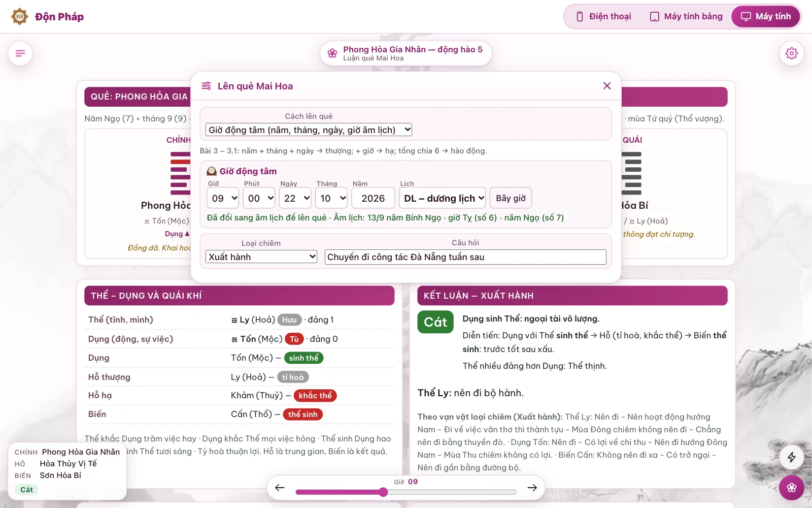812x508 pixels.
Task: Click the Năm year input field
Action: [373, 198]
